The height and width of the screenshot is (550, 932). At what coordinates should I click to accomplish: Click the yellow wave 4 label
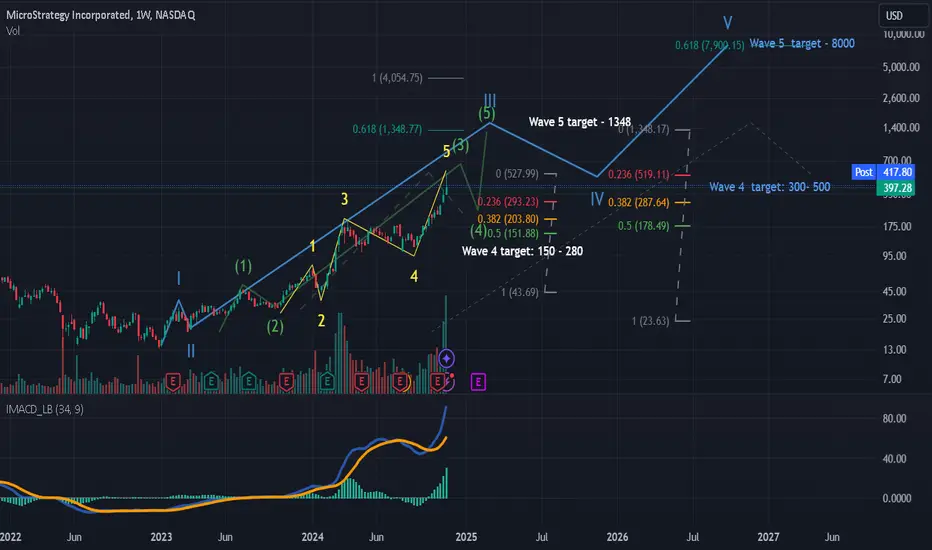[414, 276]
